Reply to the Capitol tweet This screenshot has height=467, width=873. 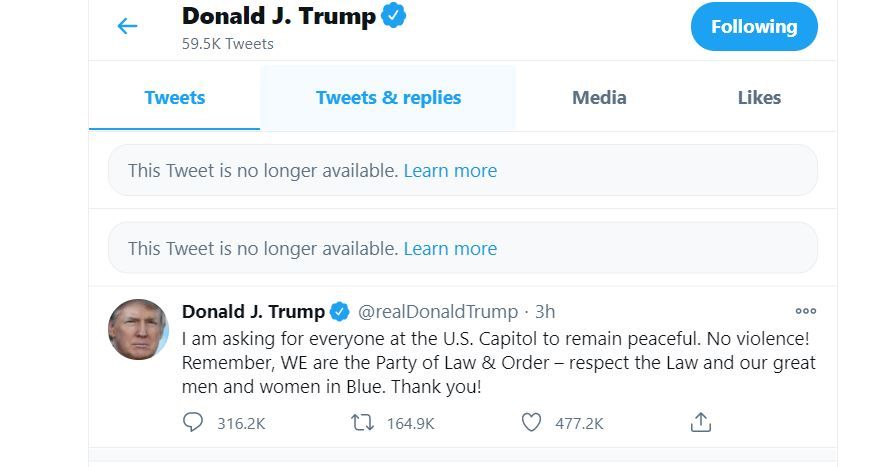coord(194,423)
